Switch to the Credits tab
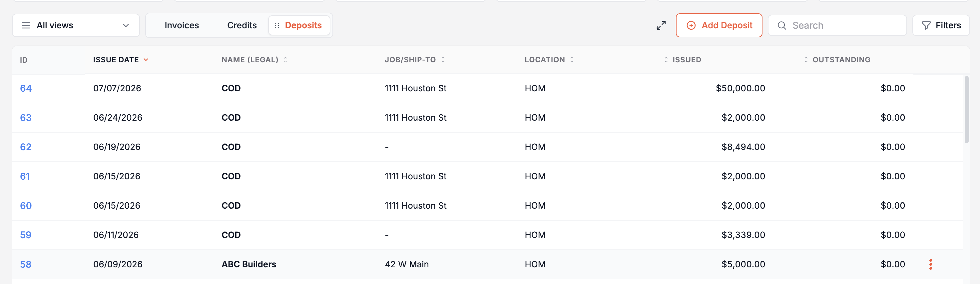The image size is (980, 284). (x=242, y=26)
